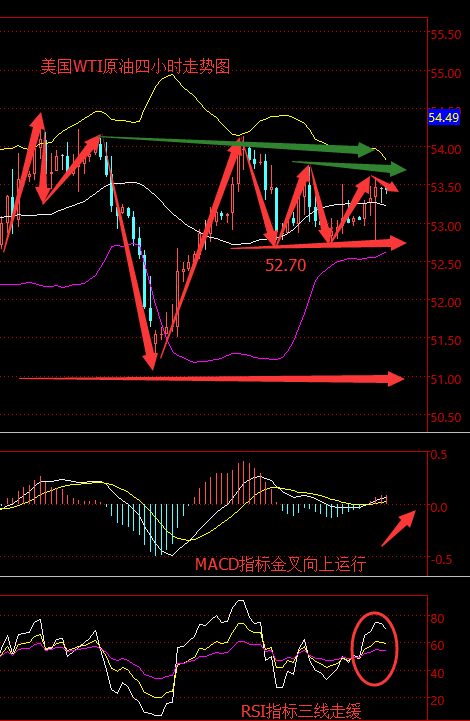Image resolution: width=470 pixels, height=721 pixels.
Task: Click the red arrow head at 51.00 level
Action: tap(395, 379)
